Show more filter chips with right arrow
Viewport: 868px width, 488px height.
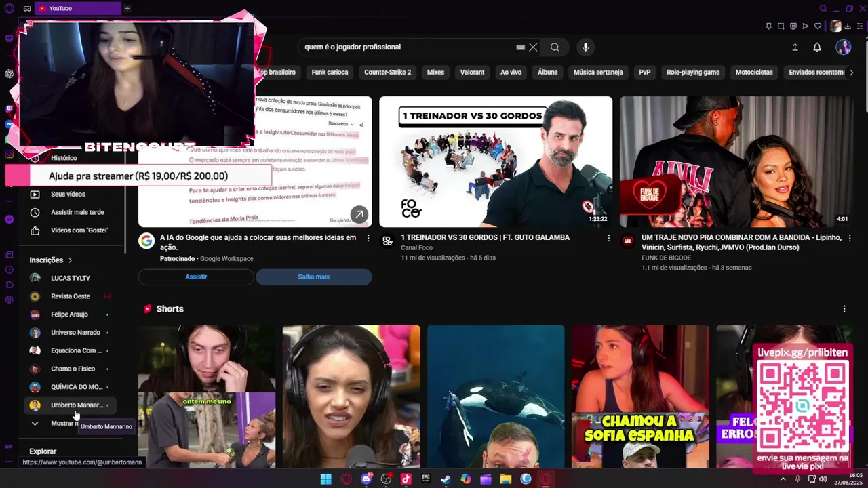pyautogui.click(x=852, y=73)
